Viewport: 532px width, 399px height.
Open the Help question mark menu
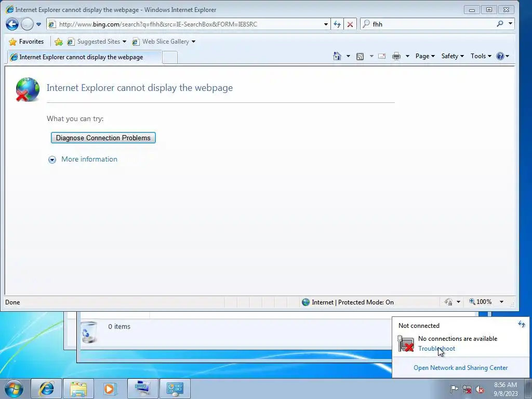click(502, 56)
